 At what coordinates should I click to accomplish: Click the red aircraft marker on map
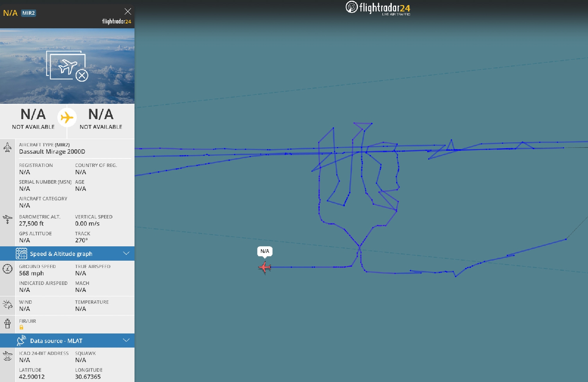tap(265, 267)
